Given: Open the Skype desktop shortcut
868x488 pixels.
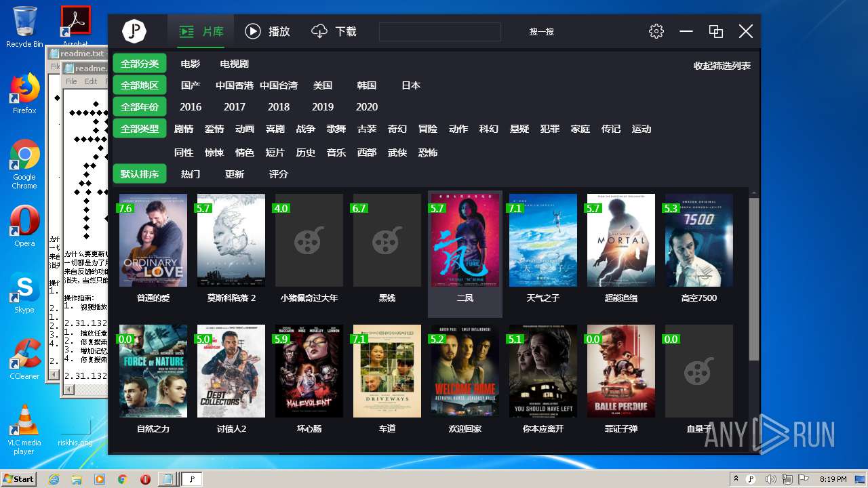Looking at the screenshot, I should [24, 293].
